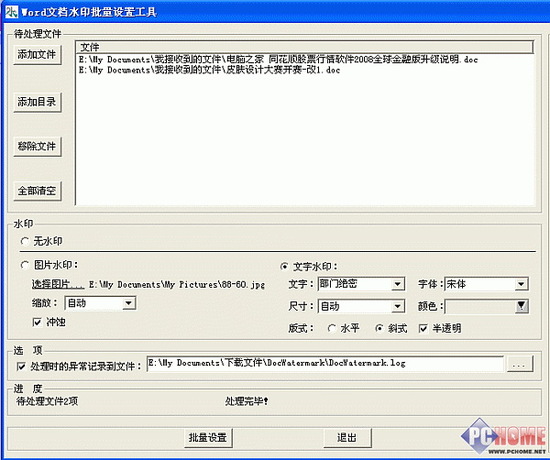Open the 颜色 color picker
The image size is (550, 460).
(522, 306)
